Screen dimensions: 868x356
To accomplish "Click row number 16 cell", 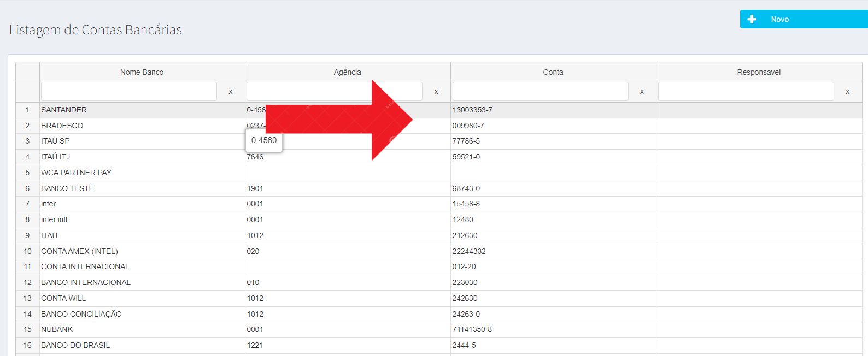I will coord(27,345).
